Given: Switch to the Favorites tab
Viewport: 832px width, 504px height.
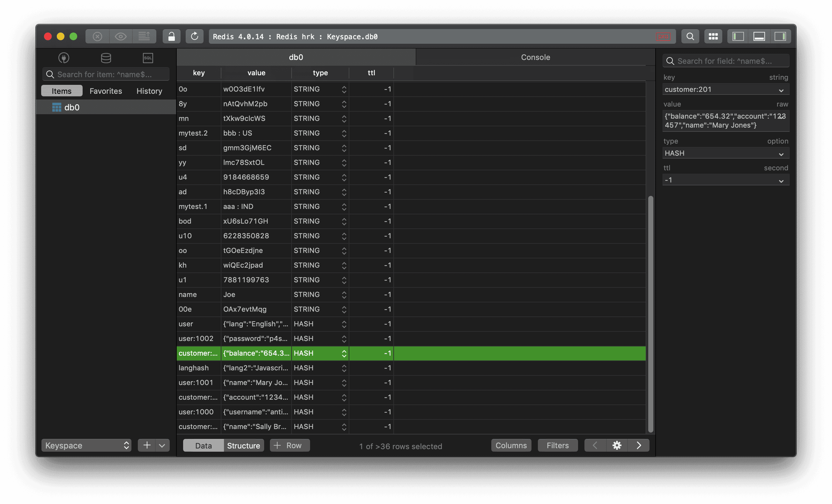Looking at the screenshot, I should [x=106, y=91].
